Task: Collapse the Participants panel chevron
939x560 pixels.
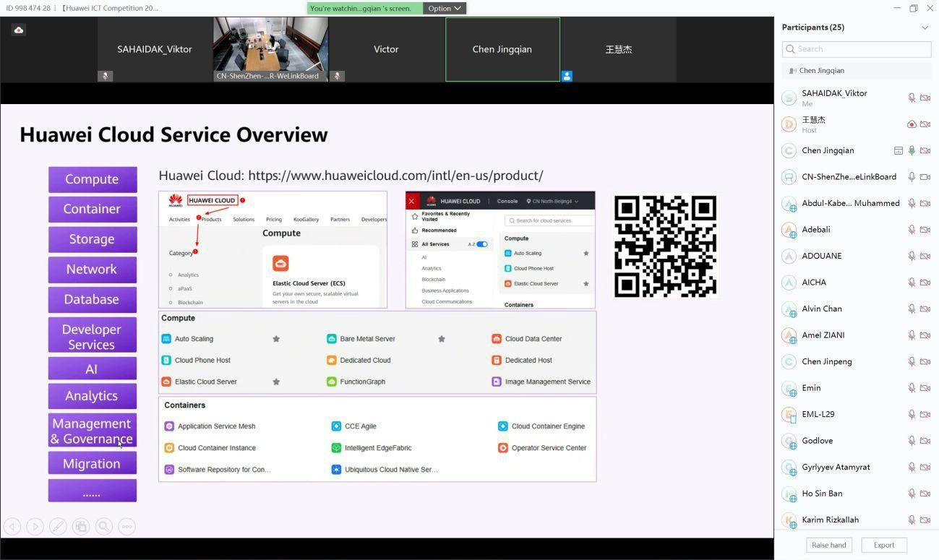Action: point(925,27)
